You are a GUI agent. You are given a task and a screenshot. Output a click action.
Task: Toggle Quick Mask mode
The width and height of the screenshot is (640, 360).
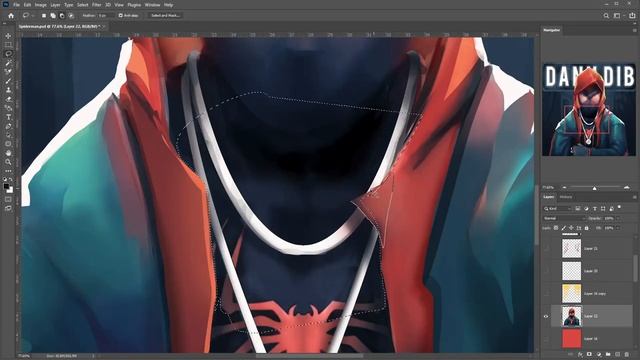tap(8, 200)
